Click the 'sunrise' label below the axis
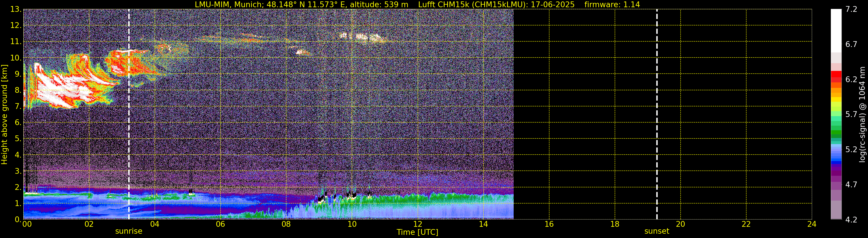868x238 pixels. pyautogui.click(x=129, y=231)
